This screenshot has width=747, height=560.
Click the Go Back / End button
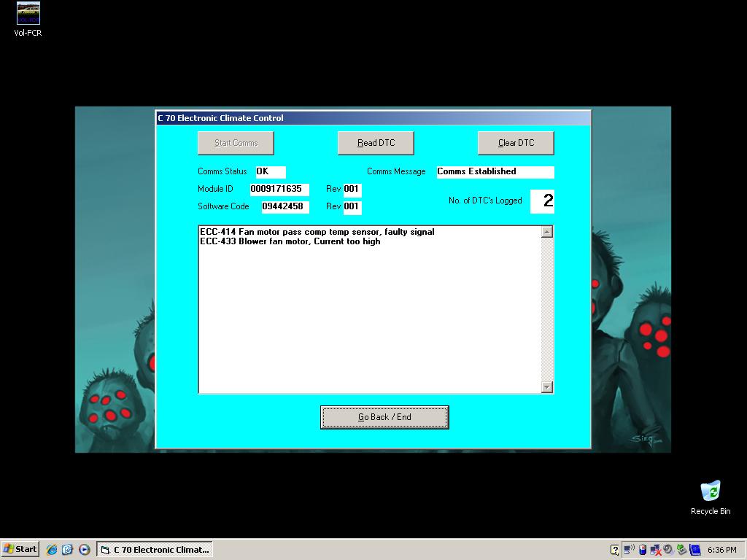pos(384,417)
